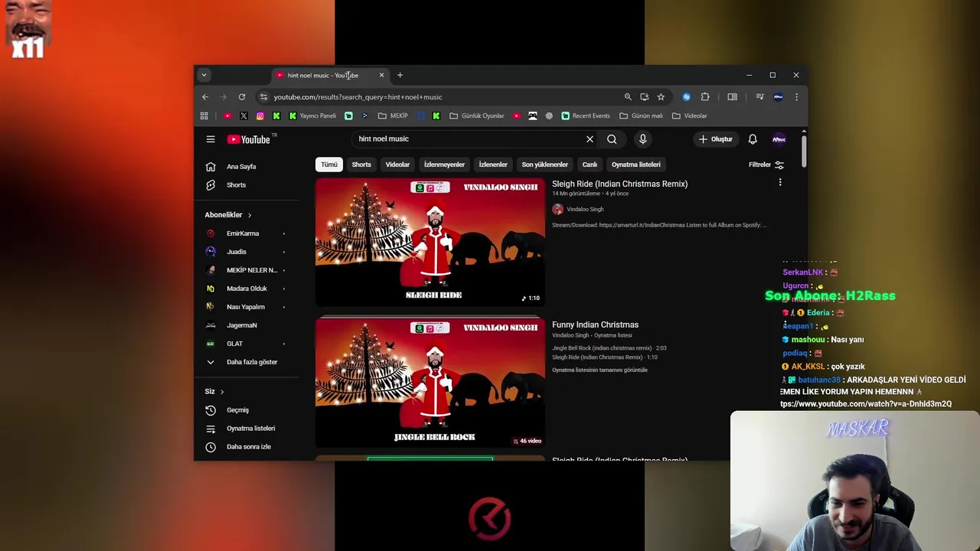Open YouTube notifications bell
Image resolution: width=980 pixels, height=551 pixels.
pyautogui.click(x=753, y=139)
